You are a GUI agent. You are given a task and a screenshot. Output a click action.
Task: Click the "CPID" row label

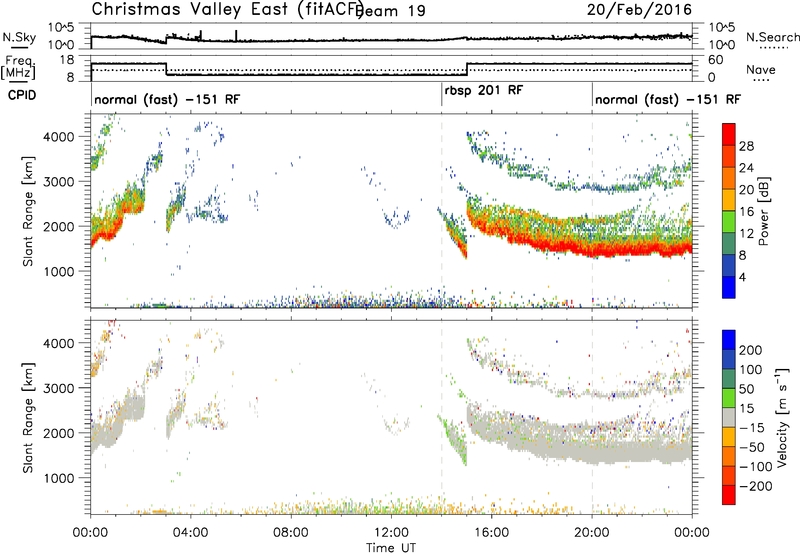[x=22, y=95]
